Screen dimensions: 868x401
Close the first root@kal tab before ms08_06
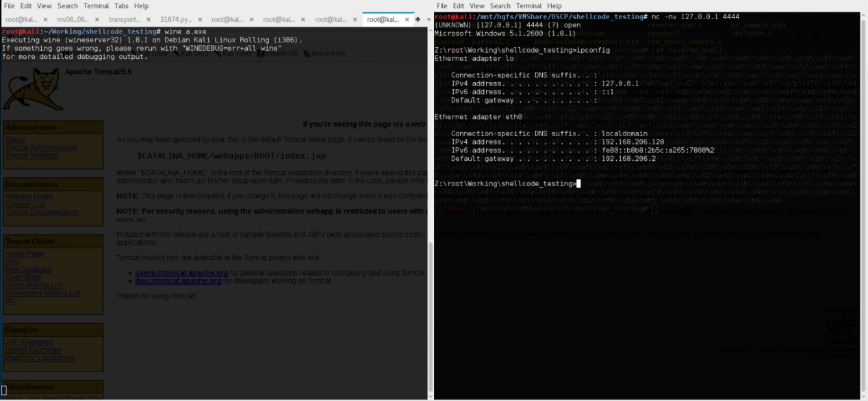click(46, 19)
